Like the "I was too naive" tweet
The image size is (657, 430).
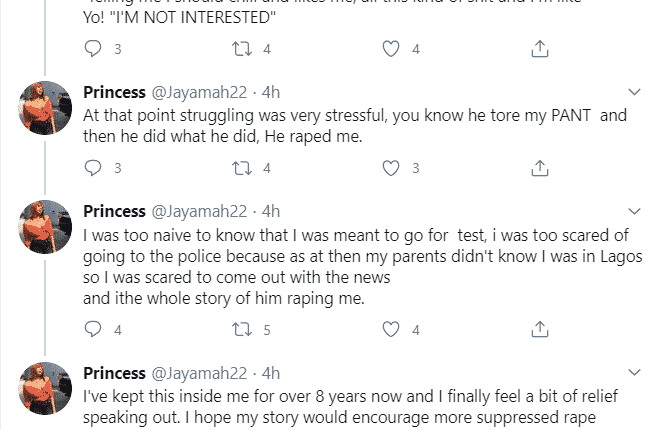392,329
